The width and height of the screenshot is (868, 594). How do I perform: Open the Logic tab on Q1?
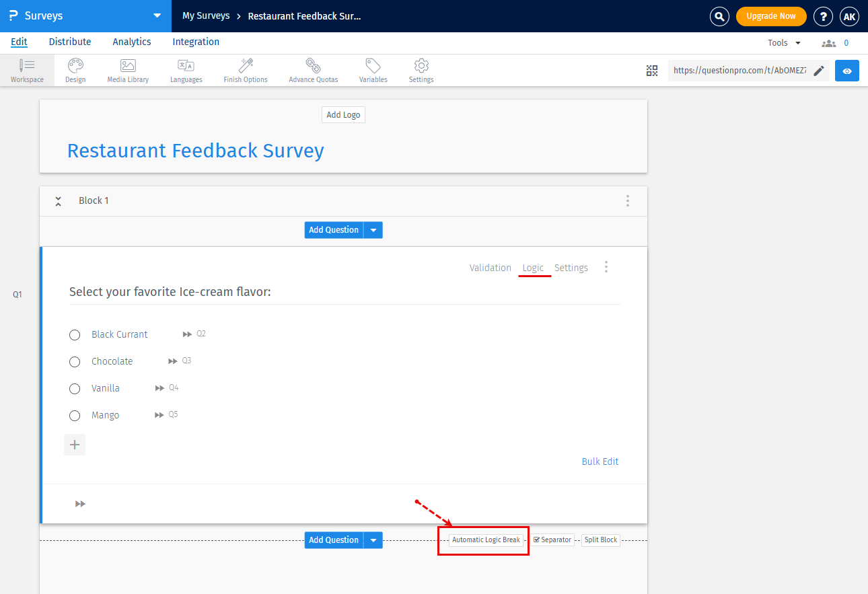tap(534, 267)
